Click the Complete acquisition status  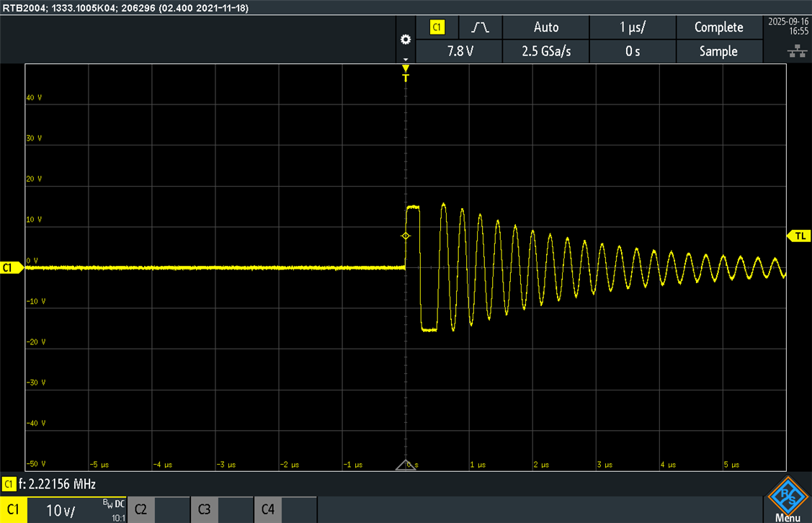click(x=719, y=27)
